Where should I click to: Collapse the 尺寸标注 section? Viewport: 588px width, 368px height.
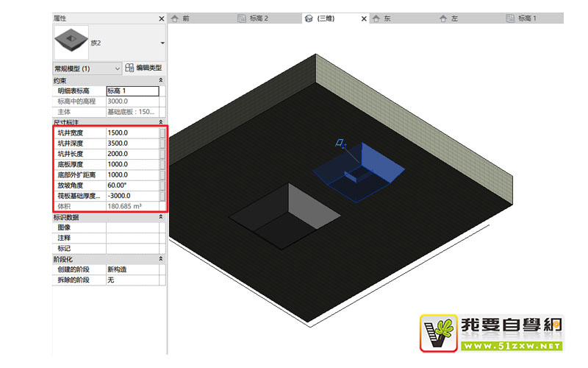click(x=161, y=121)
